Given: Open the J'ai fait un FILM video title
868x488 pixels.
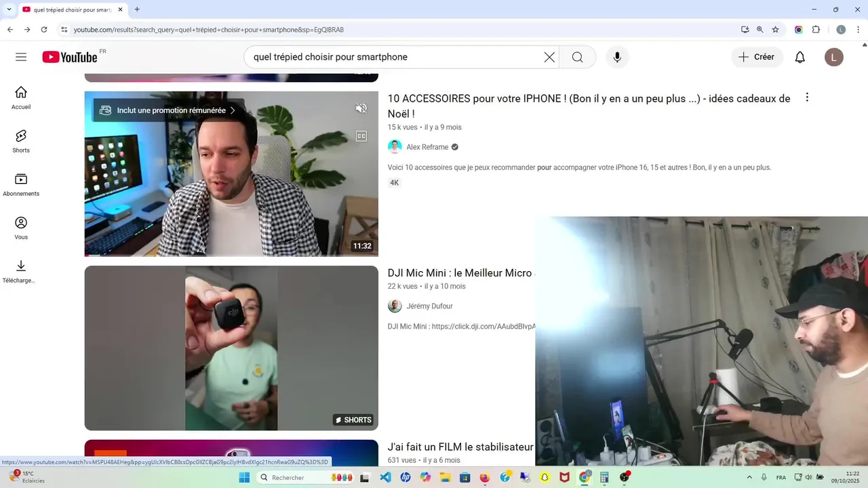Looking at the screenshot, I should [x=460, y=447].
